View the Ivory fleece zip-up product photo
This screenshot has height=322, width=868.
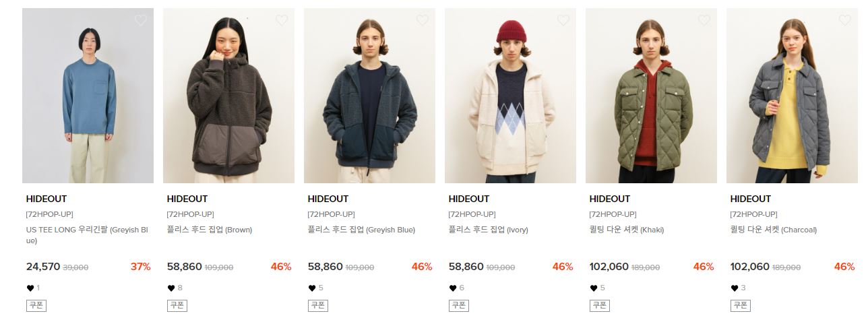(510, 96)
